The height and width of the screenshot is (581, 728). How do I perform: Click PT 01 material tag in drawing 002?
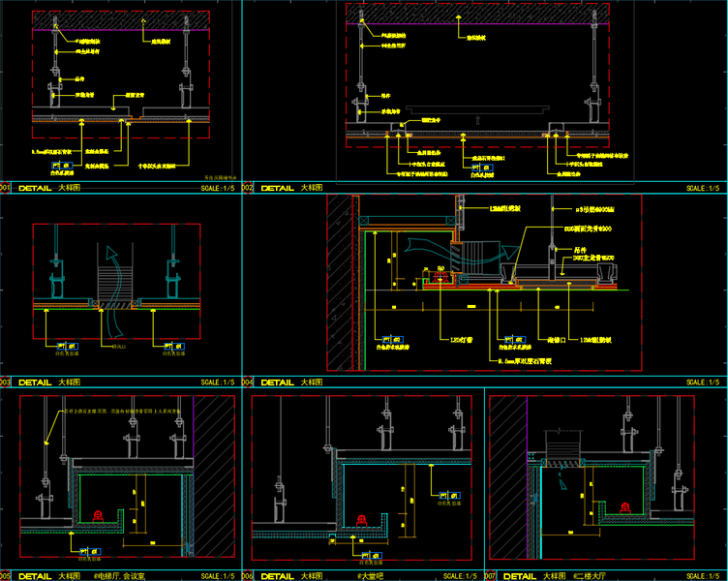point(482,168)
